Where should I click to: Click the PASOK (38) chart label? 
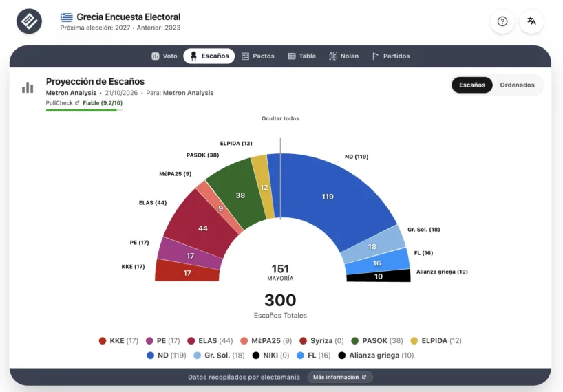(x=202, y=155)
